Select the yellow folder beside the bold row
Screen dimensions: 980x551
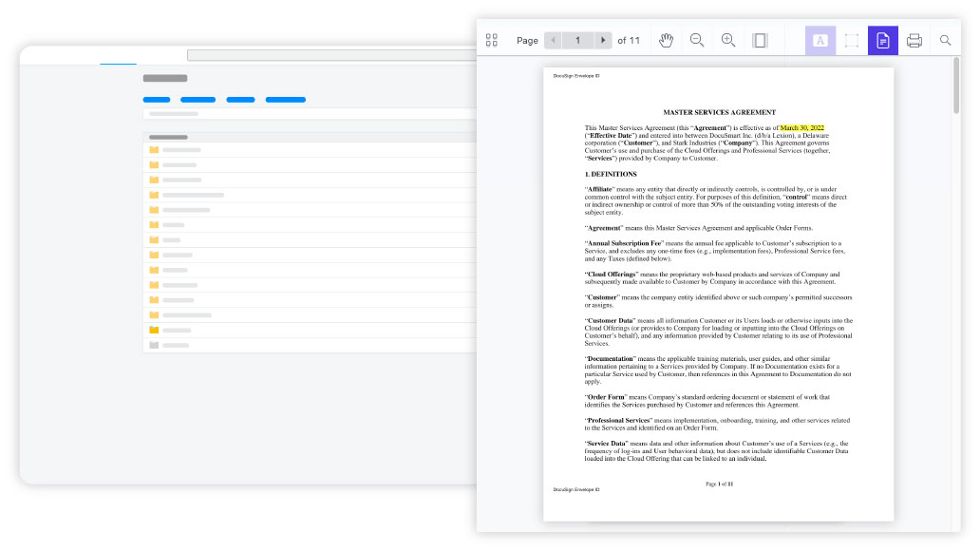[155, 330]
